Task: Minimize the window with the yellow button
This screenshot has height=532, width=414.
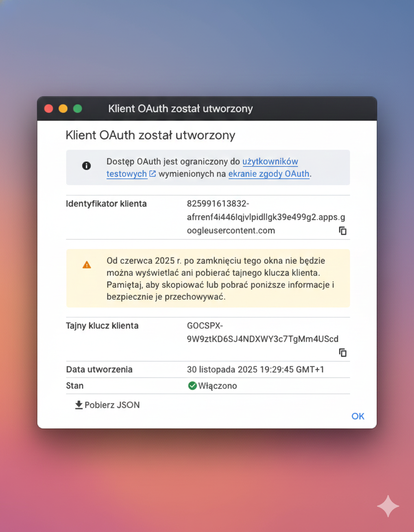Action: [63, 109]
